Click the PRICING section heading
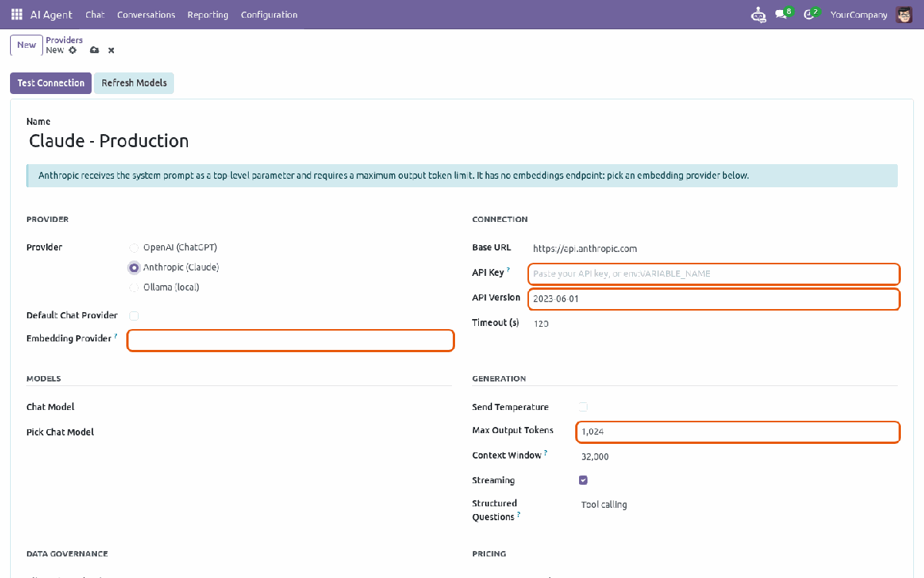Viewport: 924px width, 578px height. coord(489,553)
